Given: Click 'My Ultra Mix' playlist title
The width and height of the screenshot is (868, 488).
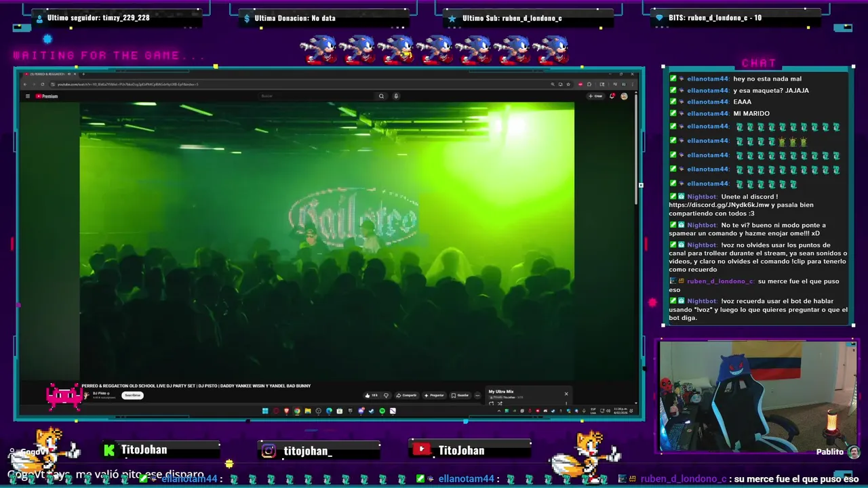Looking at the screenshot, I should point(501,392).
